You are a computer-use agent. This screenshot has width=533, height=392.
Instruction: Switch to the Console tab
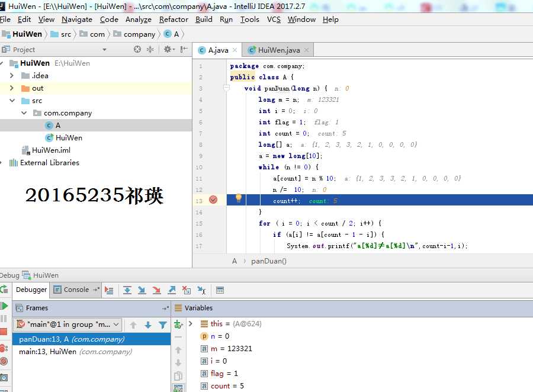(76, 290)
